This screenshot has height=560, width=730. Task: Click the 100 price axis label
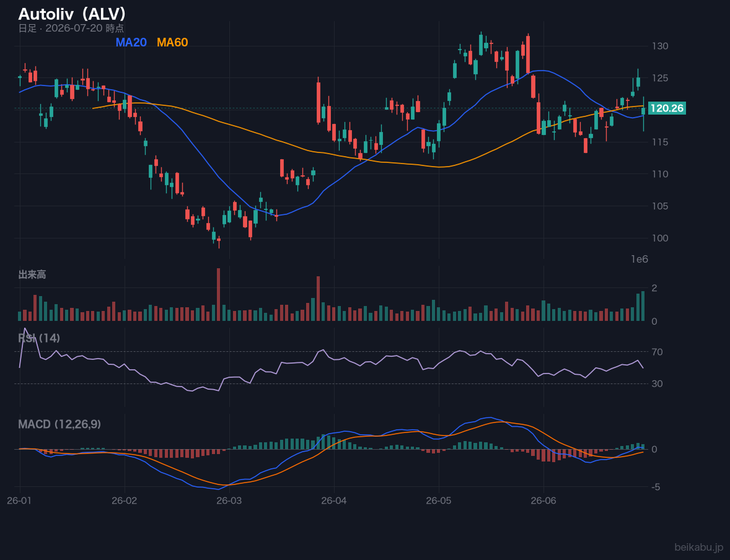(x=660, y=238)
